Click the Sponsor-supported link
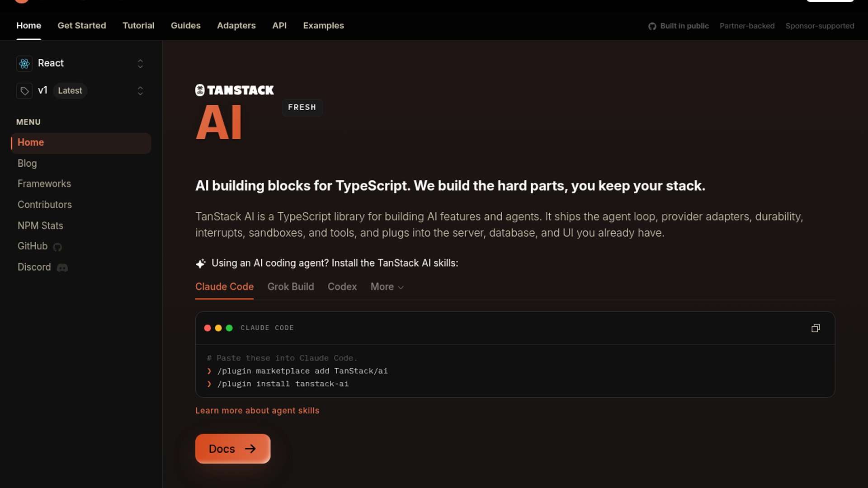This screenshot has width=868, height=488. (x=820, y=26)
